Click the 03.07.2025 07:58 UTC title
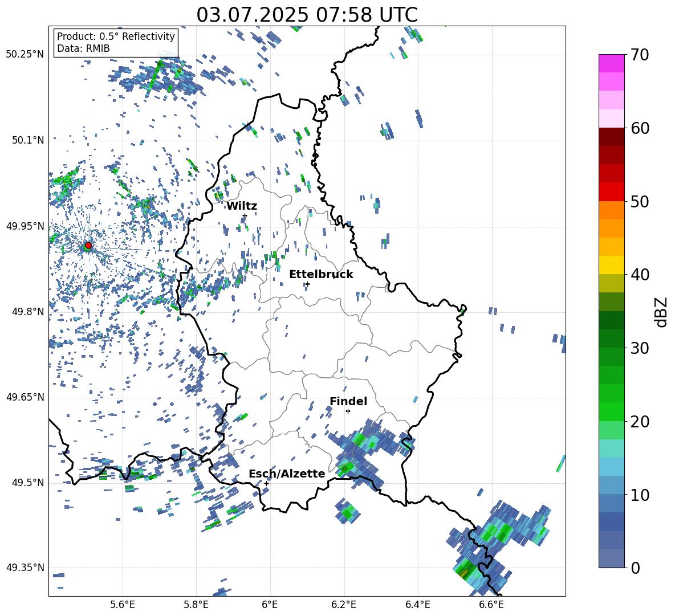The width and height of the screenshot is (675, 616). [x=307, y=15]
